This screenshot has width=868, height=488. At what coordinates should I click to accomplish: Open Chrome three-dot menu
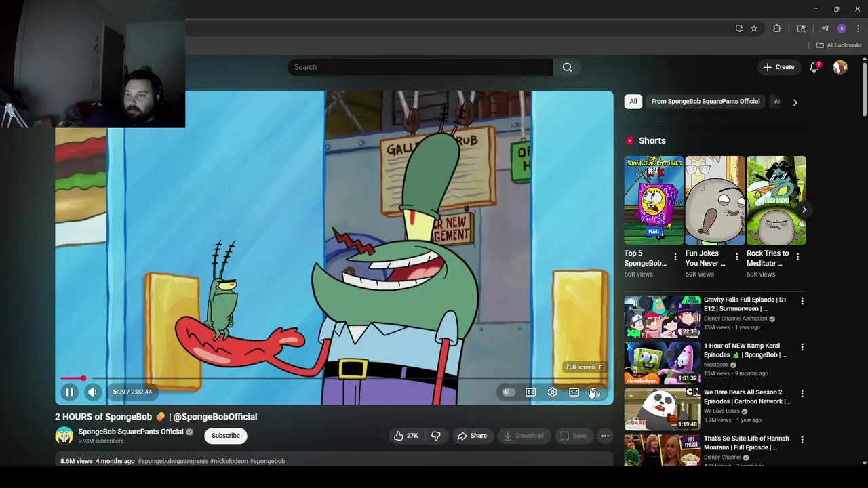[x=858, y=28]
